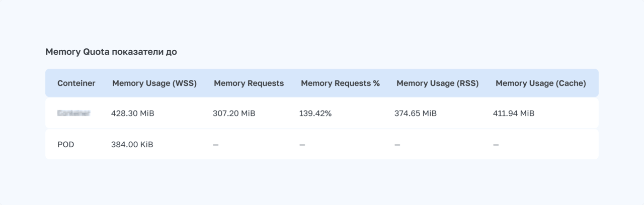The height and width of the screenshot is (205, 644).
Task: Select the 374.65 MiB RSS value
Action: click(x=415, y=114)
